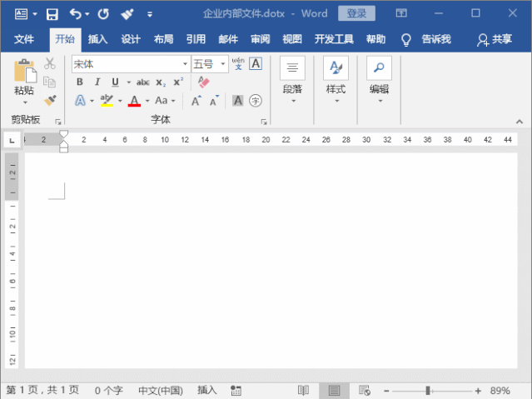Click the Cut scissors icon

pos(50,63)
